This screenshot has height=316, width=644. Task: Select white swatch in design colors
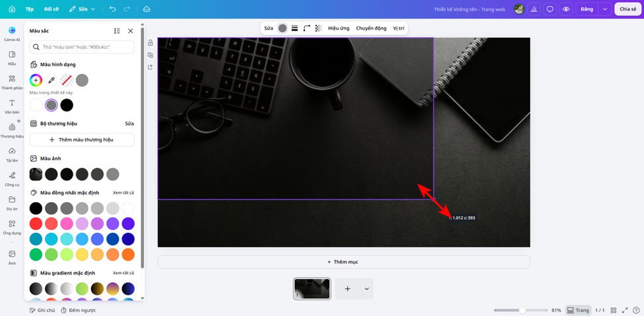coord(36,105)
